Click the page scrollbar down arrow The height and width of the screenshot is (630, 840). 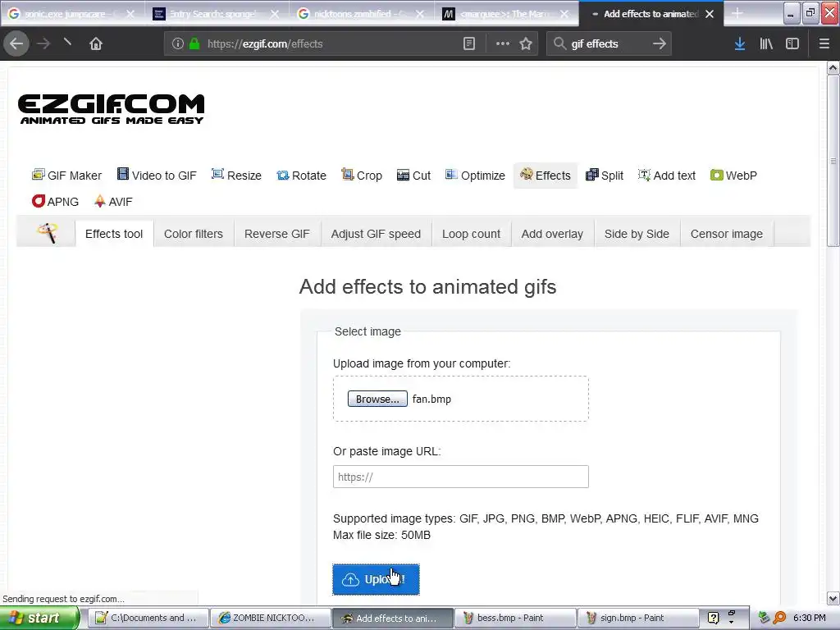point(833,598)
